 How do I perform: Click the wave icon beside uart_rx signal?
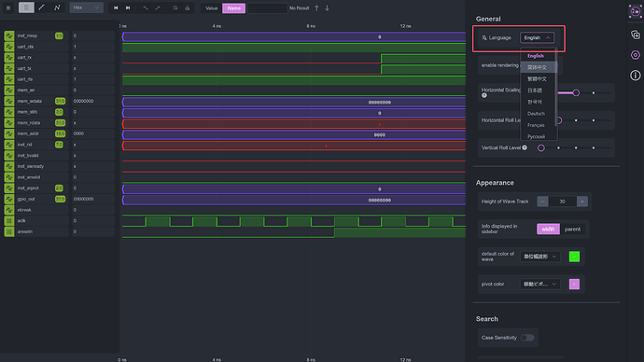(x=9, y=58)
